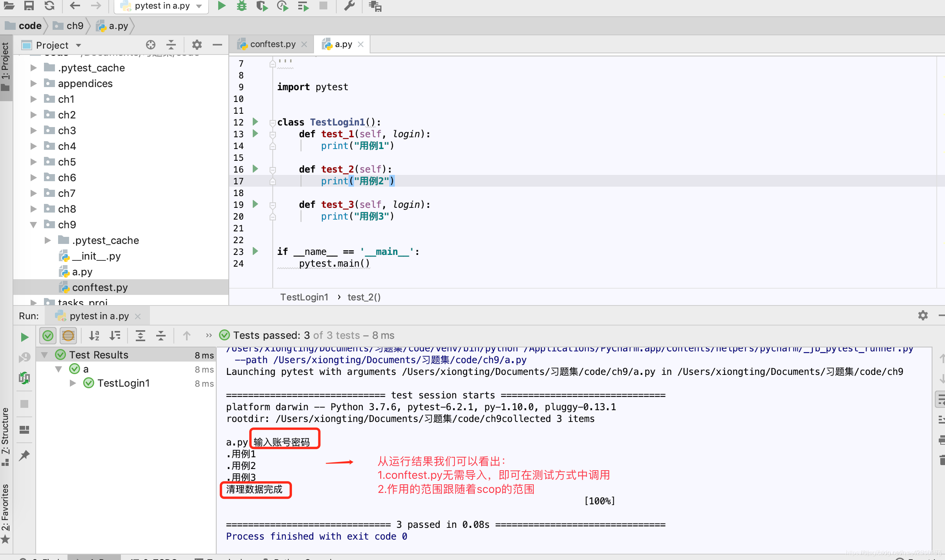
Task: Collapse the ch9 folder in Project tree
Action: 33,224
